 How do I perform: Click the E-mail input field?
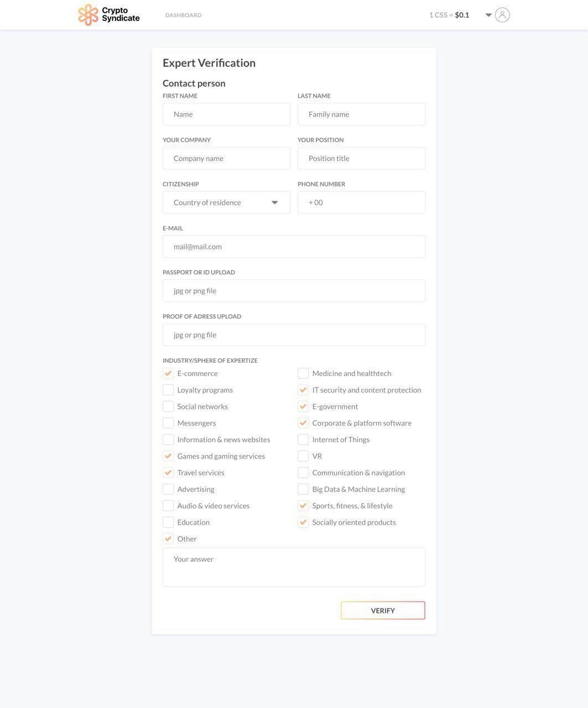[x=294, y=247]
